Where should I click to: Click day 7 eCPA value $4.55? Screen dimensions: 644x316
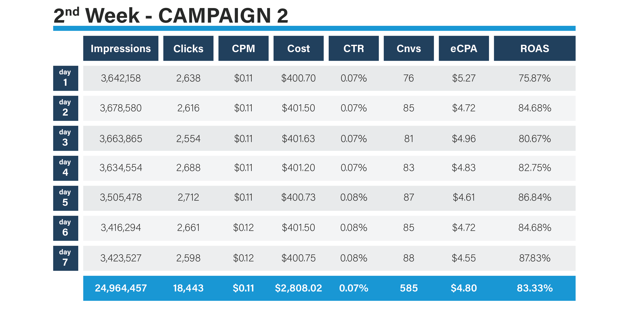coord(464,258)
